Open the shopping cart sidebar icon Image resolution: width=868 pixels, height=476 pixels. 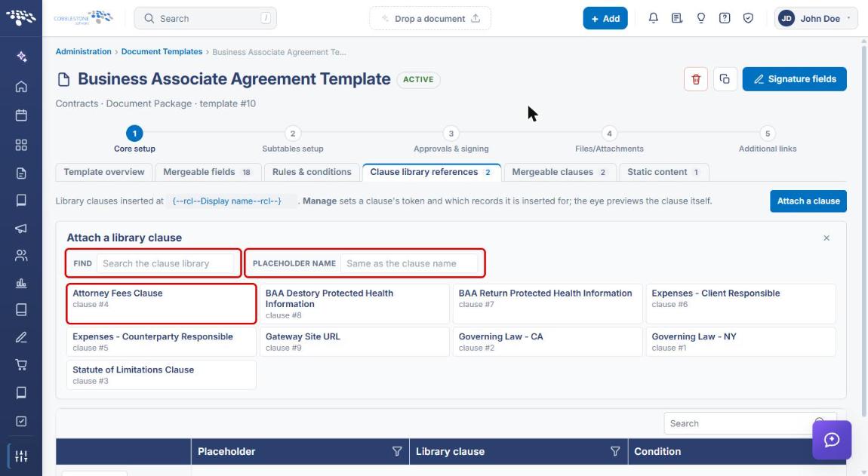pyautogui.click(x=21, y=365)
